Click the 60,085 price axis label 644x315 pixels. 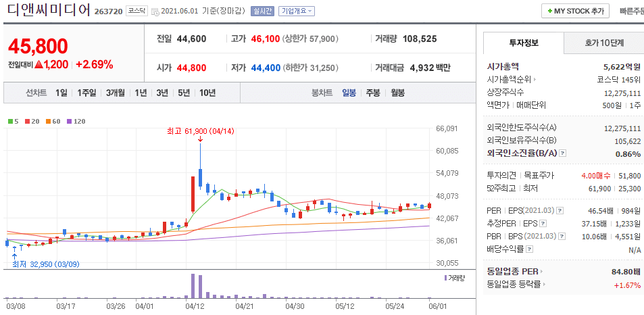(x=447, y=151)
